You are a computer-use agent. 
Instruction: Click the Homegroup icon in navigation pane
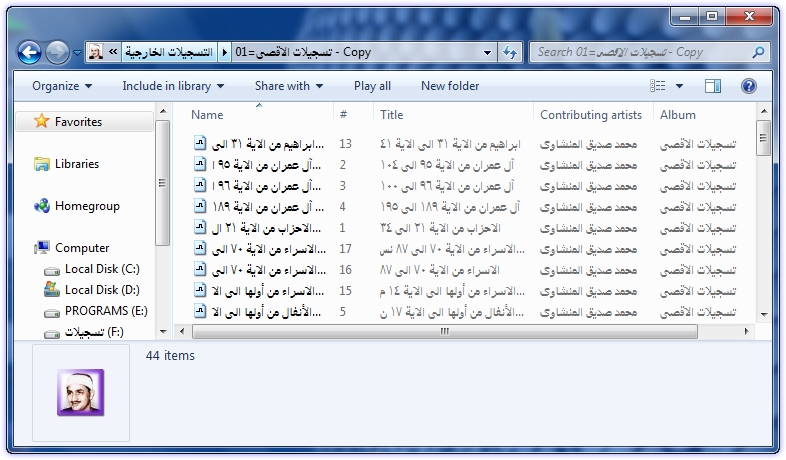point(42,206)
